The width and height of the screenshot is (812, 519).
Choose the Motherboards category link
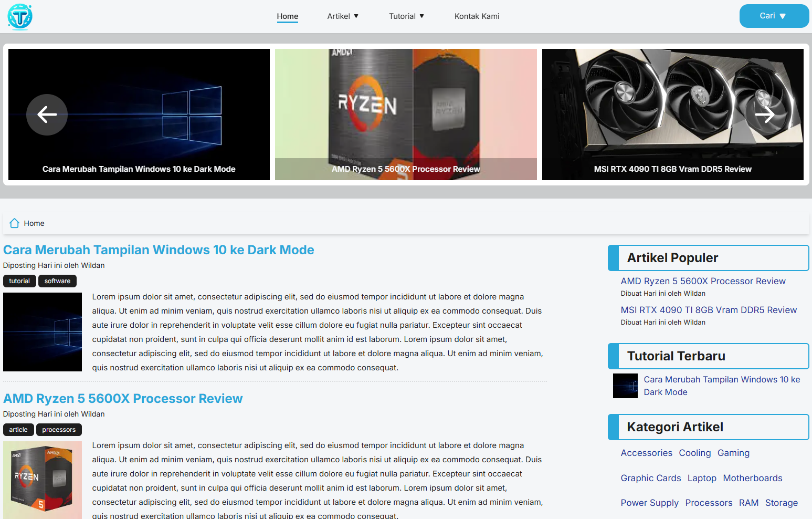click(752, 478)
